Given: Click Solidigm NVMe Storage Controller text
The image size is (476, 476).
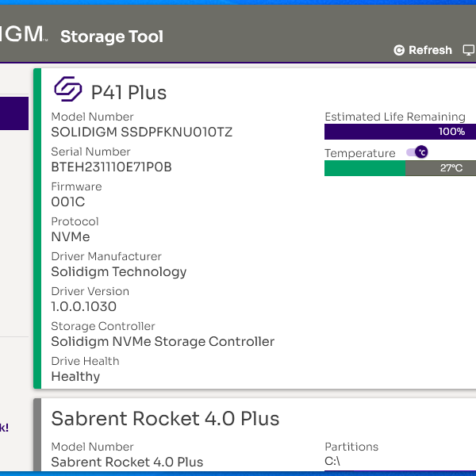Looking at the screenshot, I should (163, 341).
